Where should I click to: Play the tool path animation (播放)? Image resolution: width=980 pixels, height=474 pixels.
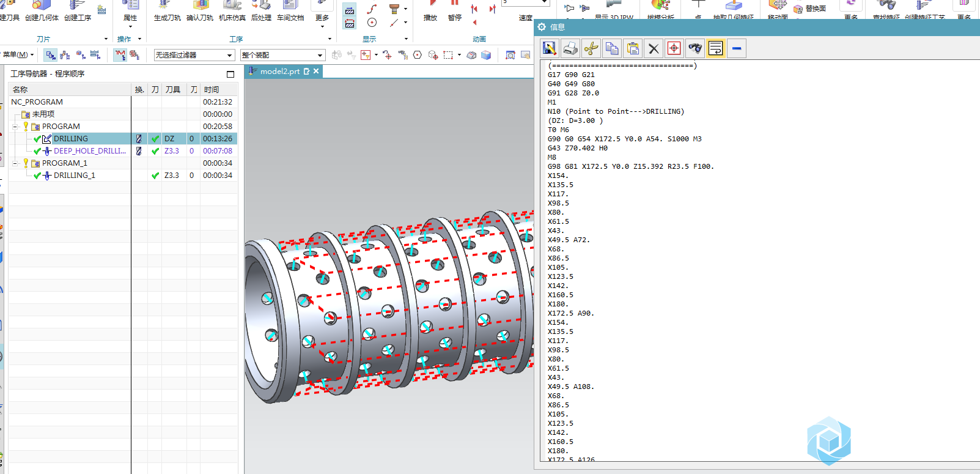pos(430,11)
